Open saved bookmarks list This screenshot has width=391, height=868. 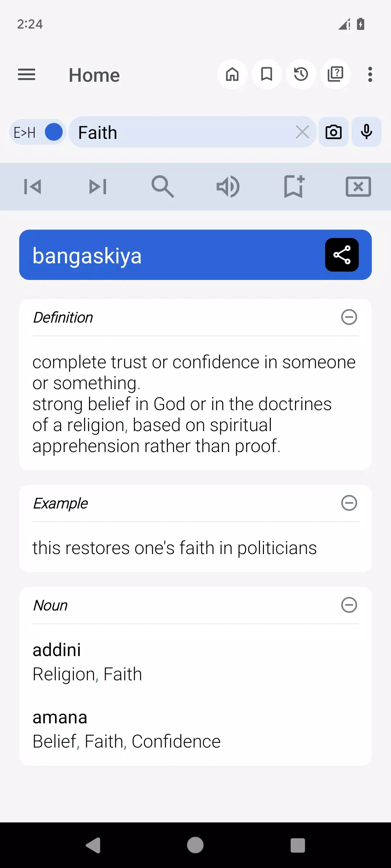pyautogui.click(x=266, y=75)
